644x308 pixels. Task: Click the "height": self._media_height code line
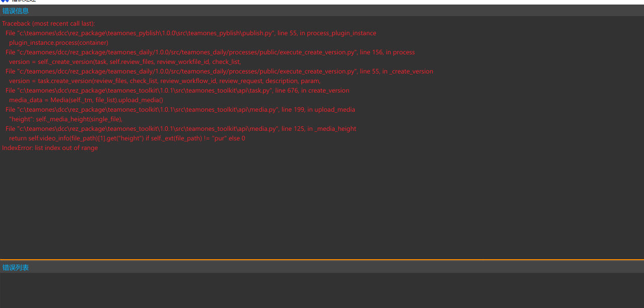point(66,119)
